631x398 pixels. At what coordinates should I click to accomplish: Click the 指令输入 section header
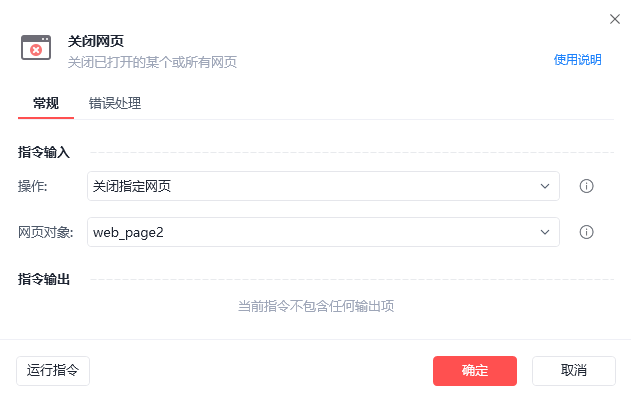pyautogui.click(x=44, y=153)
